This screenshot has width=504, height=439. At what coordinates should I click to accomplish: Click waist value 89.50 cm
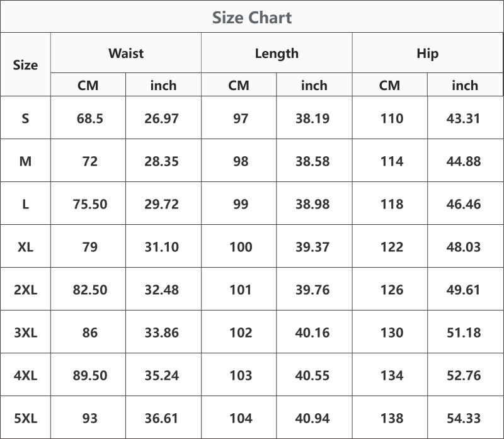click(x=89, y=375)
